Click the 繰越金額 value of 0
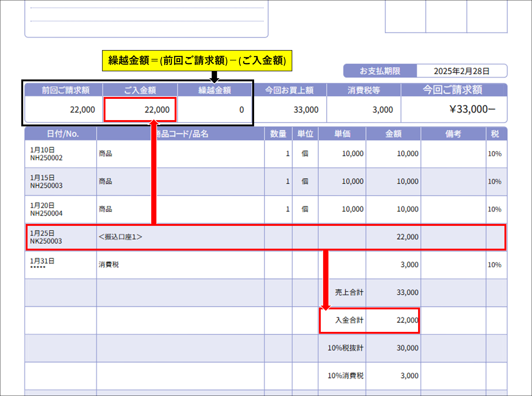Screen dimensions: 532x396 coord(241,110)
